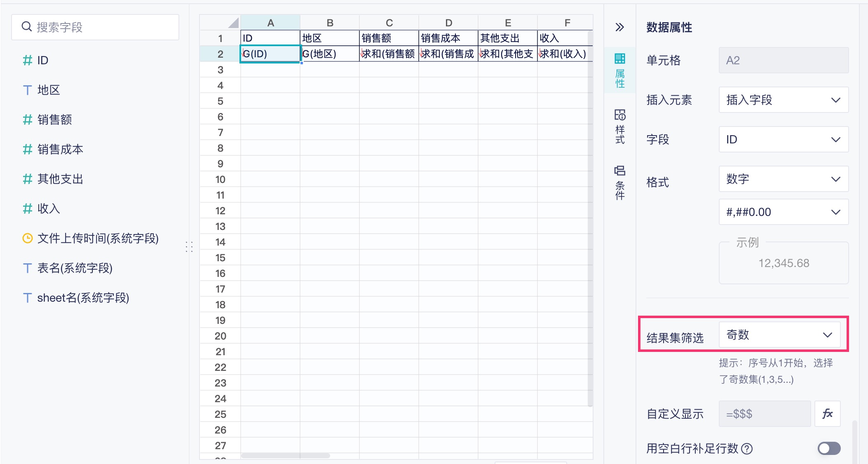Image resolution: width=868 pixels, height=464 pixels.
Task: Click the fx formula button beside 自定义显示
Action: (x=827, y=414)
